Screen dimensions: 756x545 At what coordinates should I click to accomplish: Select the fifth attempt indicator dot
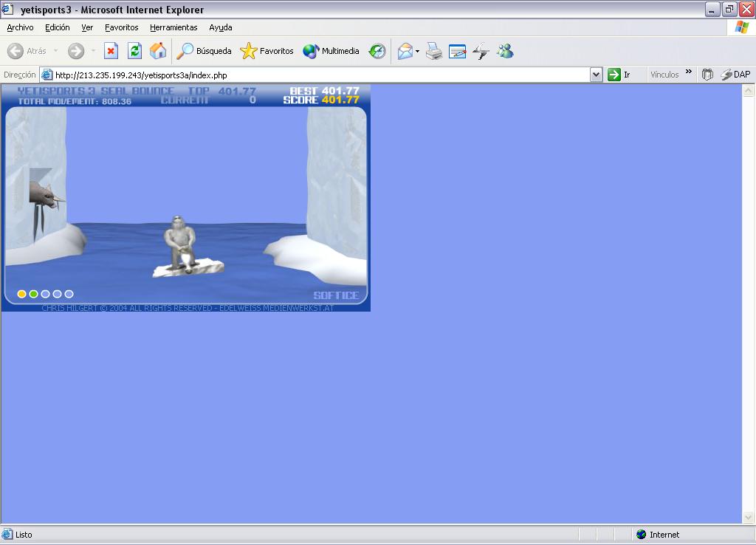[69, 294]
